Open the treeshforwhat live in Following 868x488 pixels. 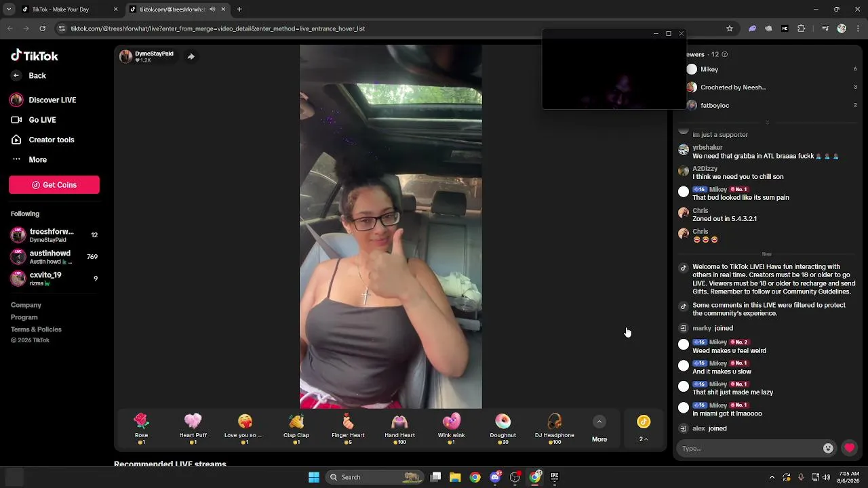pos(54,235)
